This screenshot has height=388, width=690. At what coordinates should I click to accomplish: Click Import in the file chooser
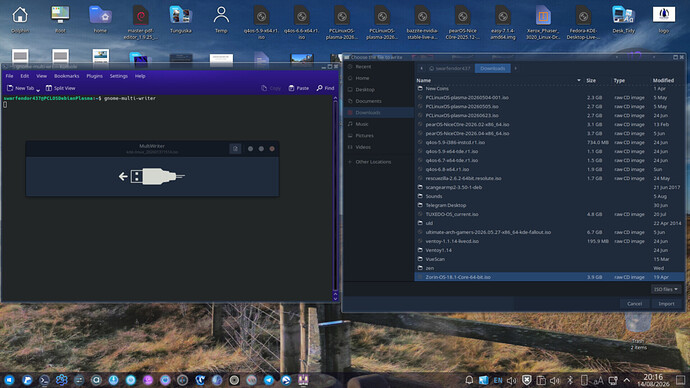(666, 304)
